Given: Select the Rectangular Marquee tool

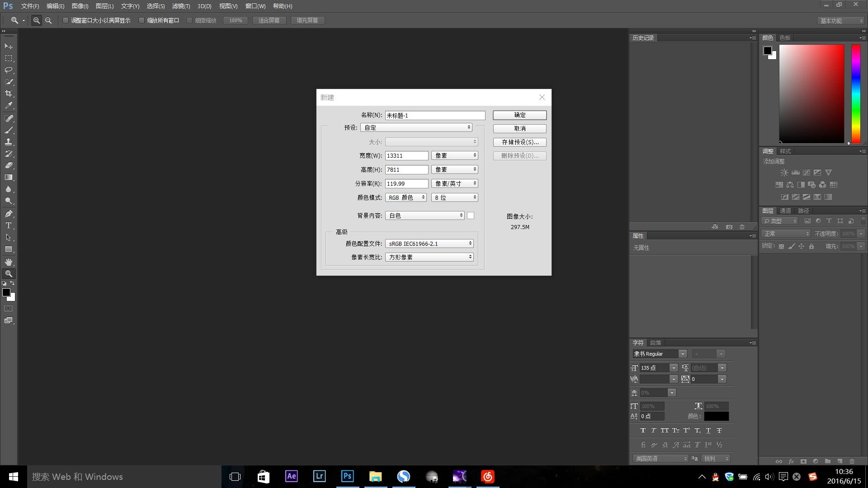Looking at the screenshot, I should click(x=9, y=58).
